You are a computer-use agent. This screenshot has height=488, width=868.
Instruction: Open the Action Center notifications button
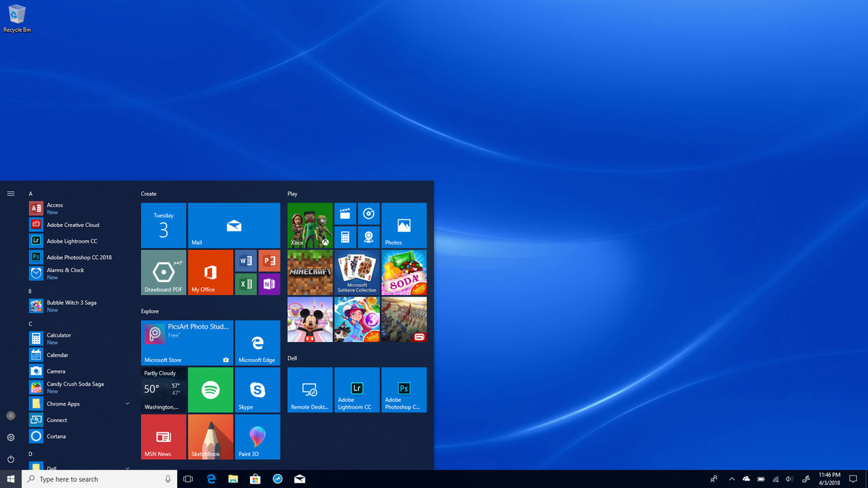(x=853, y=479)
